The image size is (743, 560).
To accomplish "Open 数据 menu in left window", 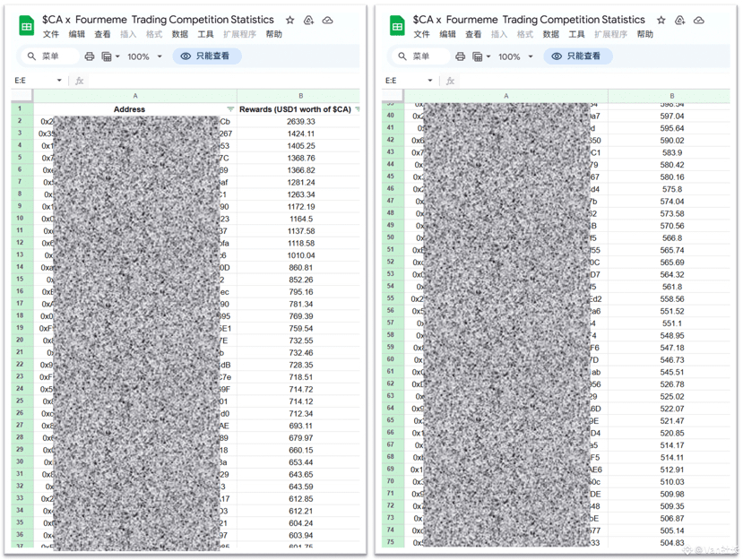I will click(179, 34).
